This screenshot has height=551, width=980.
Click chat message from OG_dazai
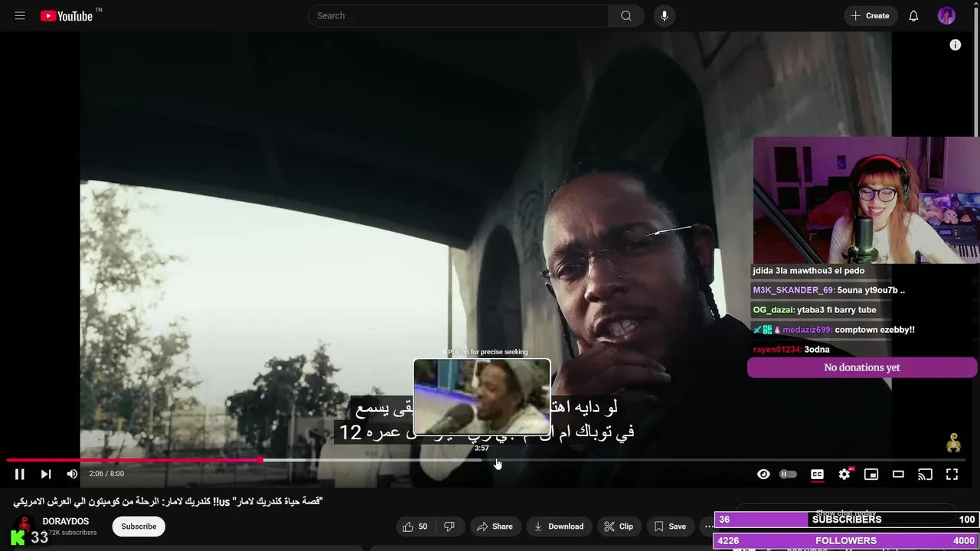[x=814, y=310]
